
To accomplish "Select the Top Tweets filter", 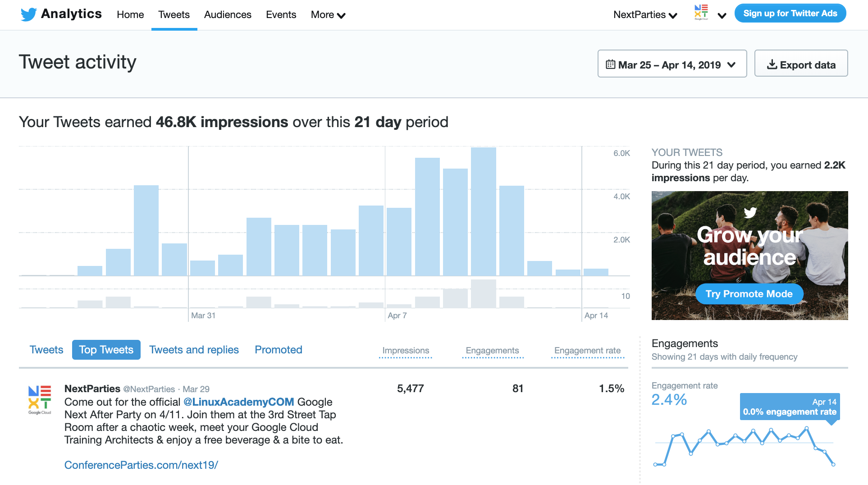I will coord(106,350).
